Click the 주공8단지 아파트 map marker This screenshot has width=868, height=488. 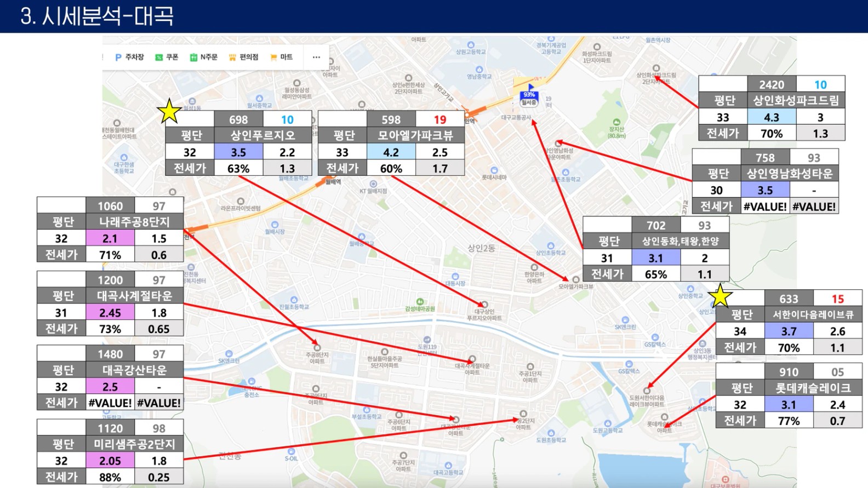(317, 354)
